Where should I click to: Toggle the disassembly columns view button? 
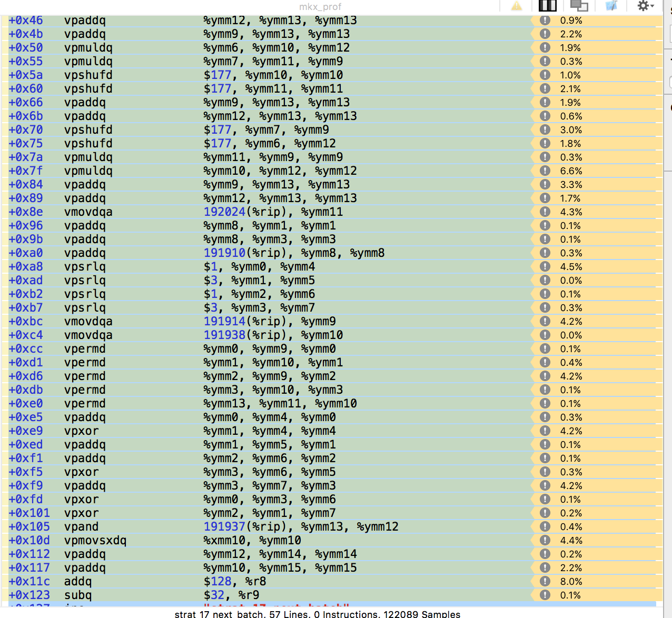pos(547,6)
